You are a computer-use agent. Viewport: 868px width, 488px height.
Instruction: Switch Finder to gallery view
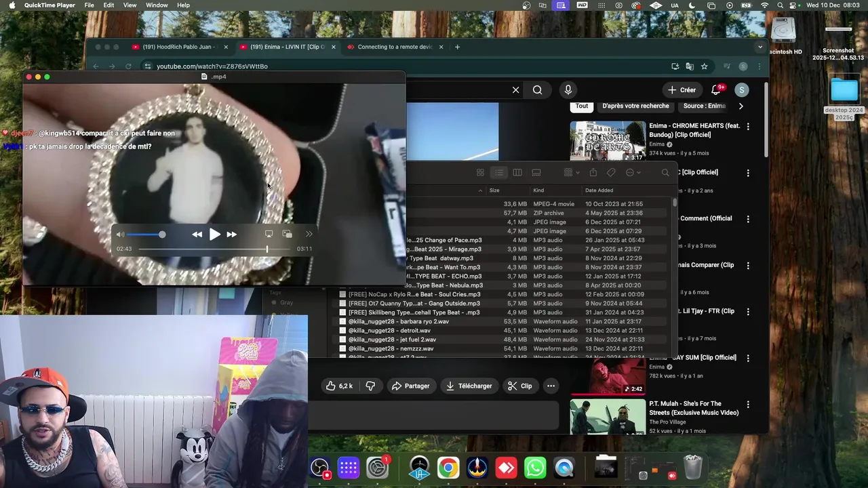pyautogui.click(x=536, y=173)
